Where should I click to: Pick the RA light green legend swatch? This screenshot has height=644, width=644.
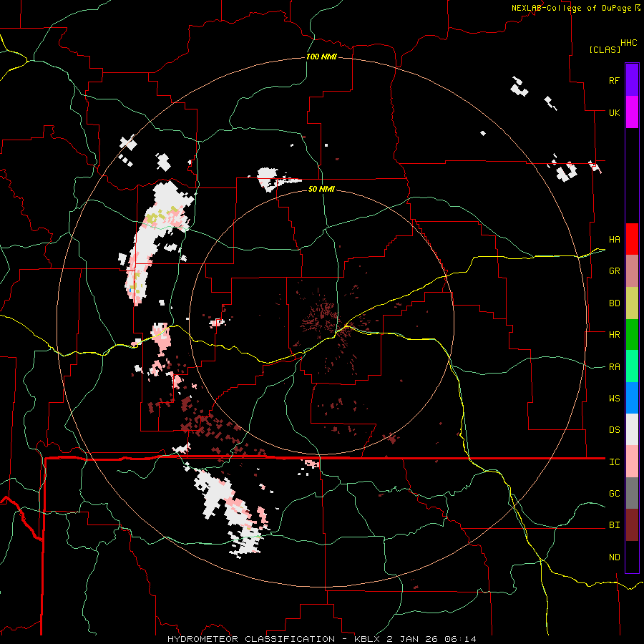[632, 366]
